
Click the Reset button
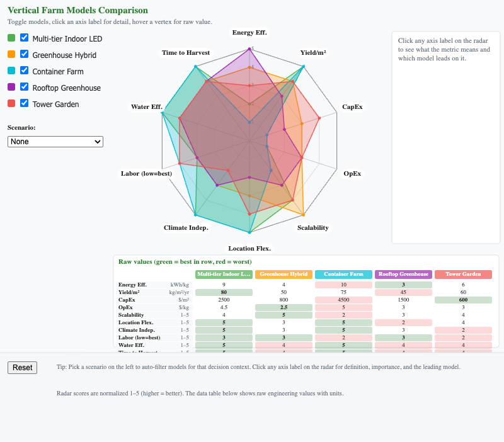[23, 368]
